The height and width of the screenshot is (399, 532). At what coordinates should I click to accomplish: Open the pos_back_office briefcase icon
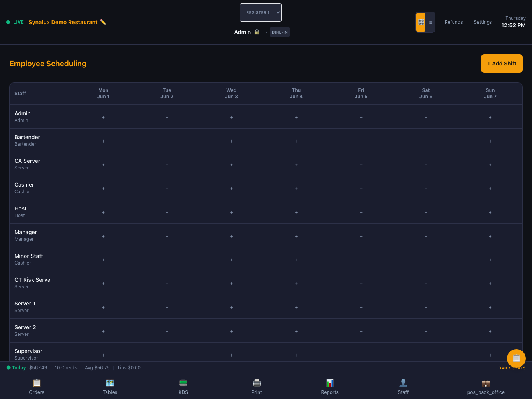click(x=486, y=383)
